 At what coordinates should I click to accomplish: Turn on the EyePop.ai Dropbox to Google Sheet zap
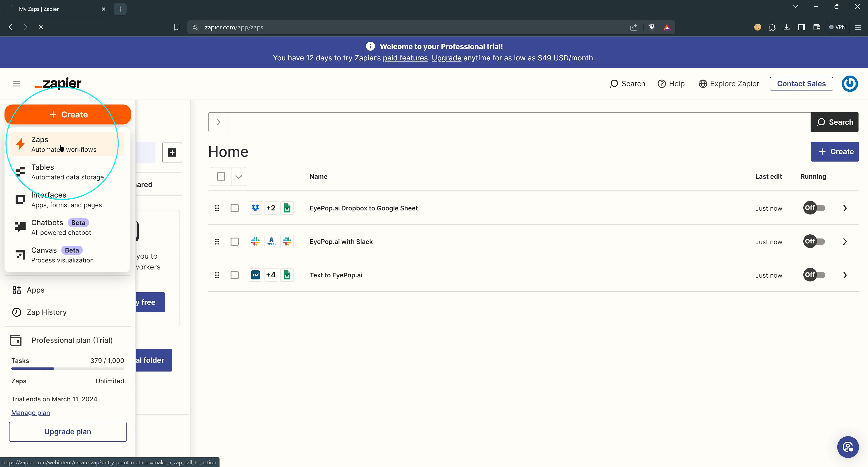pyautogui.click(x=814, y=208)
